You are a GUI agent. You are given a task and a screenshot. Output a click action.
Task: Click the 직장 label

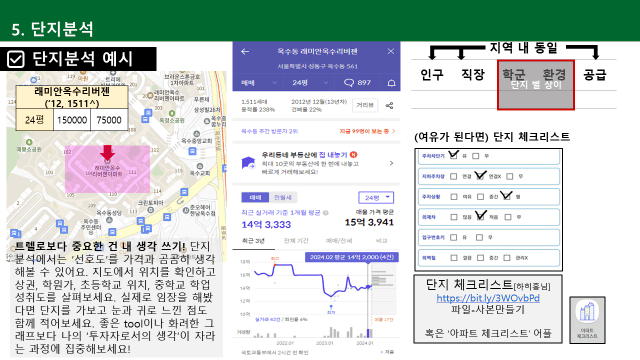click(x=473, y=75)
